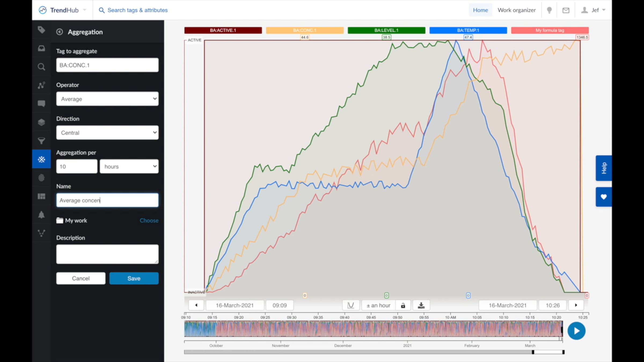
Task: Click the export download icon
Action: [x=421, y=305]
